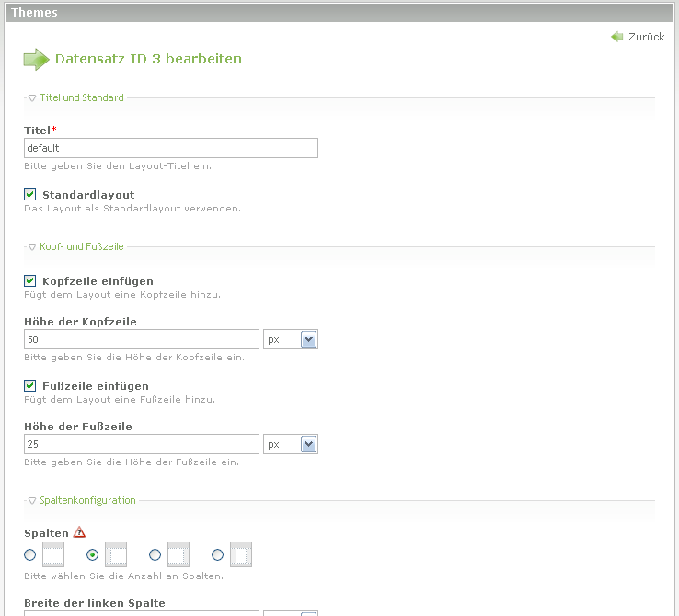Viewport: 679px width, 616px height.
Task: Click the Zurück link
Action: (x=646, y=37)
